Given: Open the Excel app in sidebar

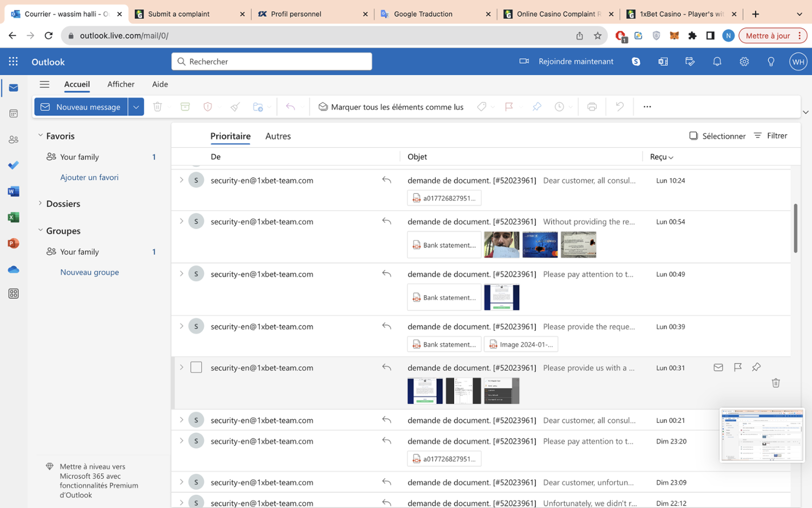Looking at the screenshot, I should point(14,217).
